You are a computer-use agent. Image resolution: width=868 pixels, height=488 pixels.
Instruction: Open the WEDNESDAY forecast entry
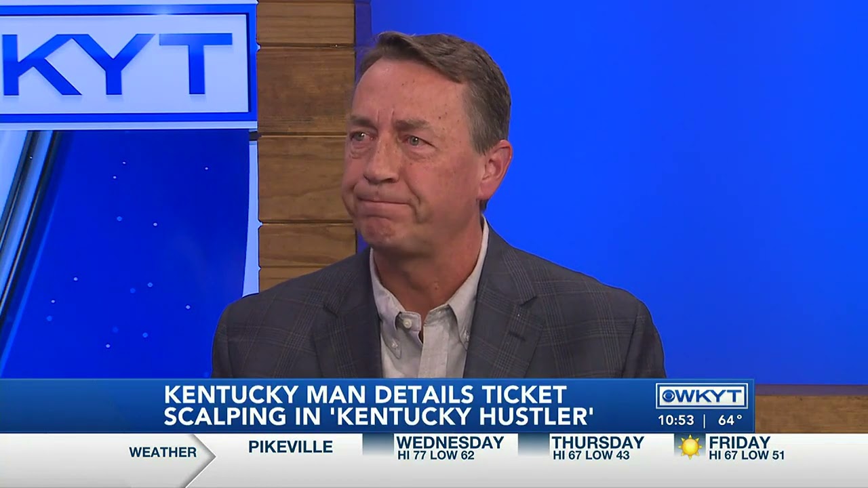pyautogui.click(x=450, y=448)
